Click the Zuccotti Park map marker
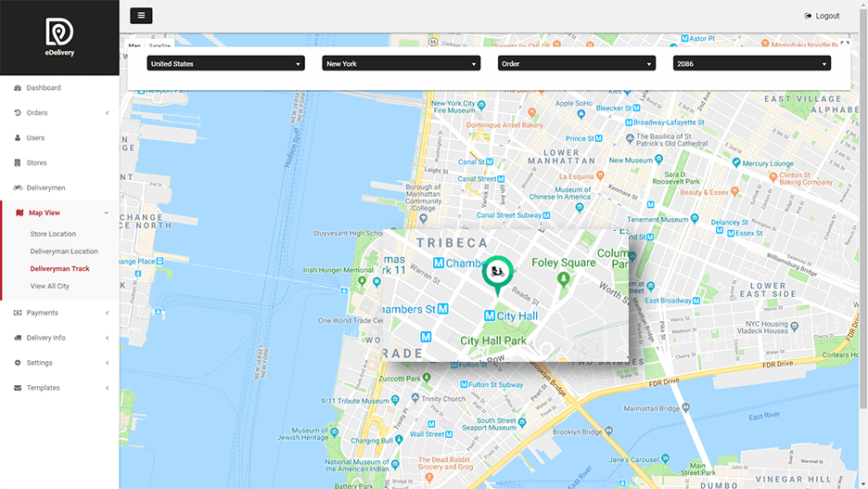This screenshot has height=489, width=868. pos(427,378)
